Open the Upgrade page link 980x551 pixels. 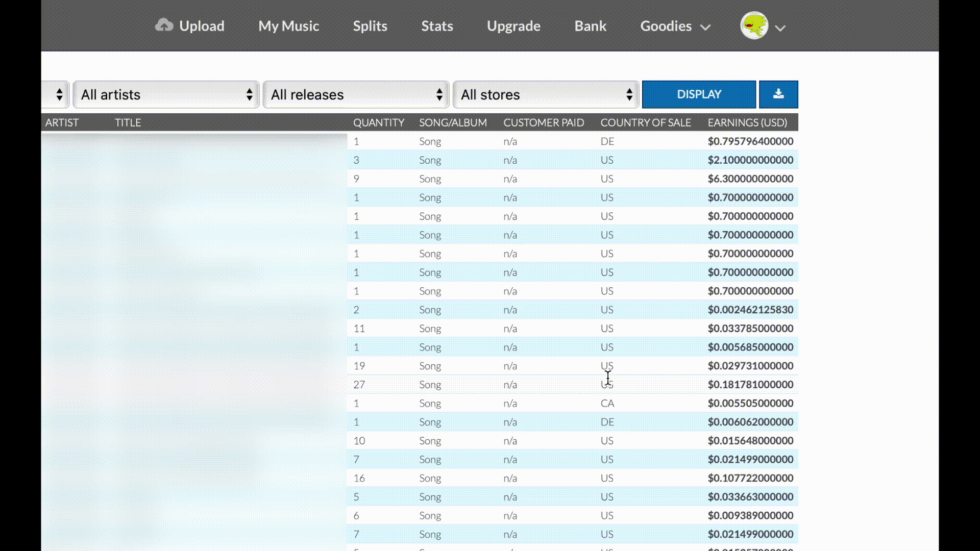(513, 26)
